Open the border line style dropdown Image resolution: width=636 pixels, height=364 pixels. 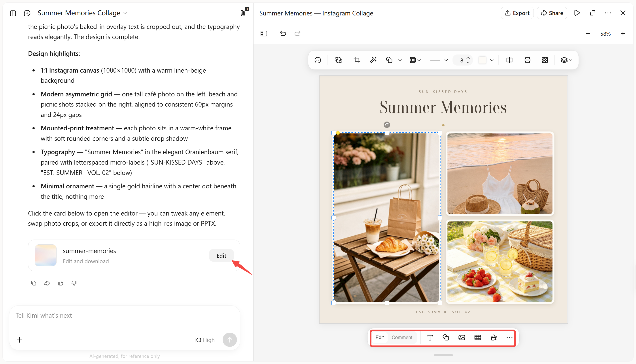coord(439,60)
